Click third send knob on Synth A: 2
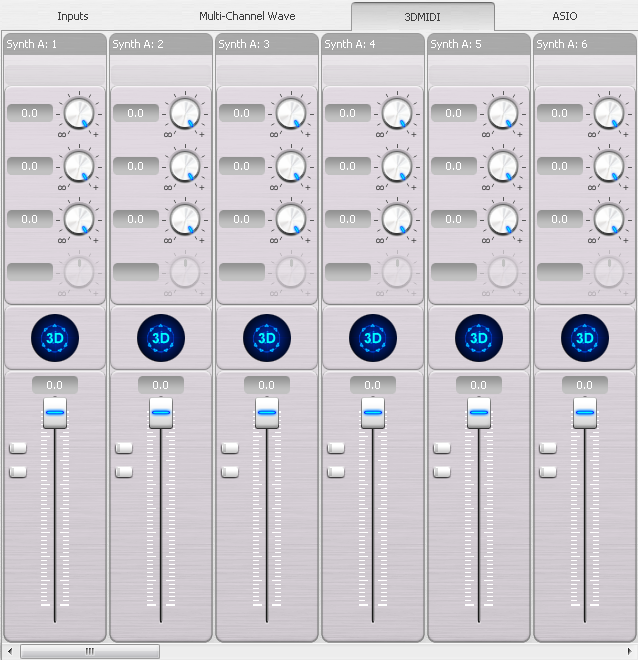The width and height of the screenshot is (638, 660). 185,219
